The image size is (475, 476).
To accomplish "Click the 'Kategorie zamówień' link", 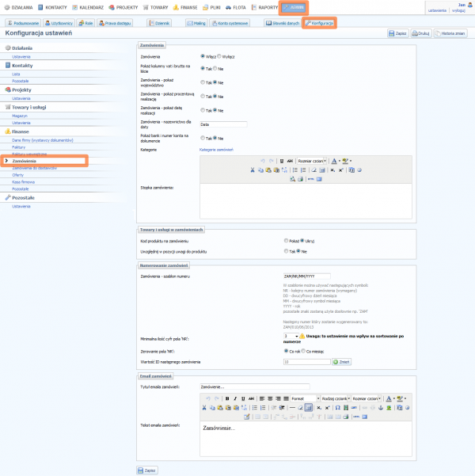I will [216, 149].
